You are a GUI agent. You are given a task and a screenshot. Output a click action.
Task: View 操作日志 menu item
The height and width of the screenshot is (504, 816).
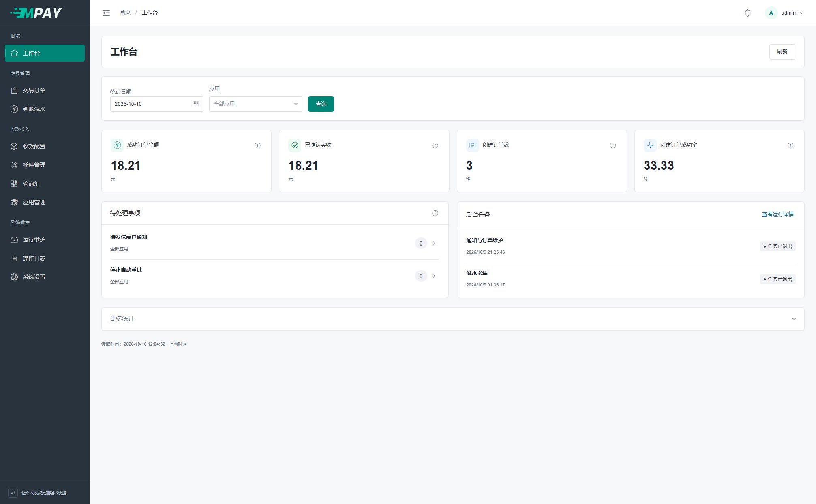(45, 258)
